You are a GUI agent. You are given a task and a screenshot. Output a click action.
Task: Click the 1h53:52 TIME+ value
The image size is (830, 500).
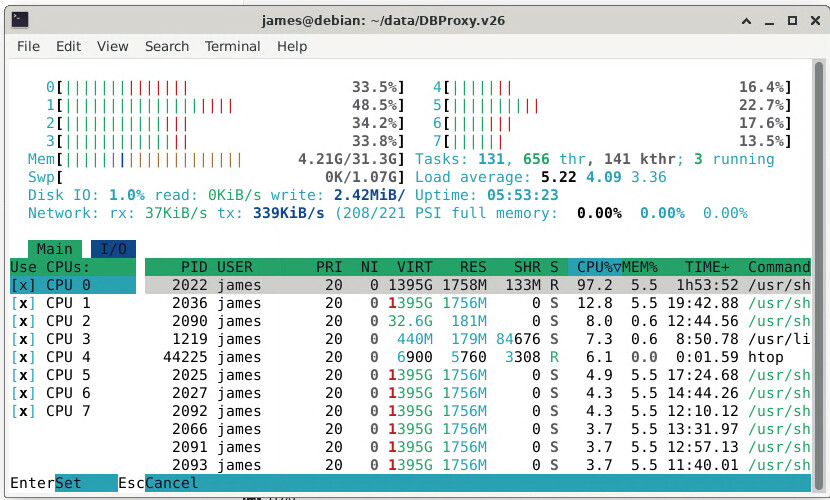tap(707, 285)
